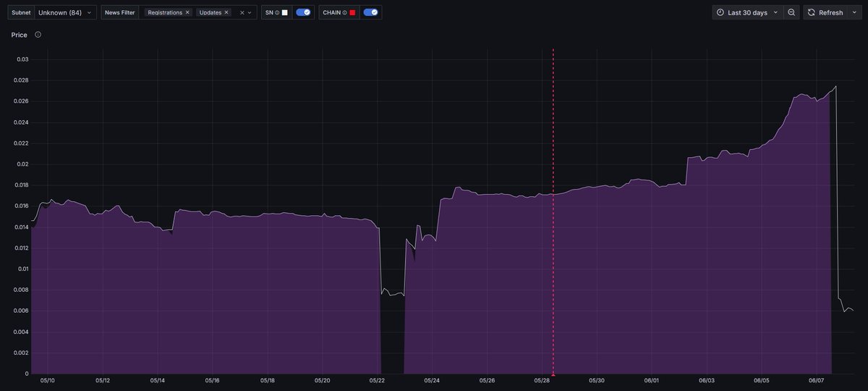This screenshot has width=868, height=391.
Task: Click the 05/16 x-axis date label
Action: click(212, 380)
